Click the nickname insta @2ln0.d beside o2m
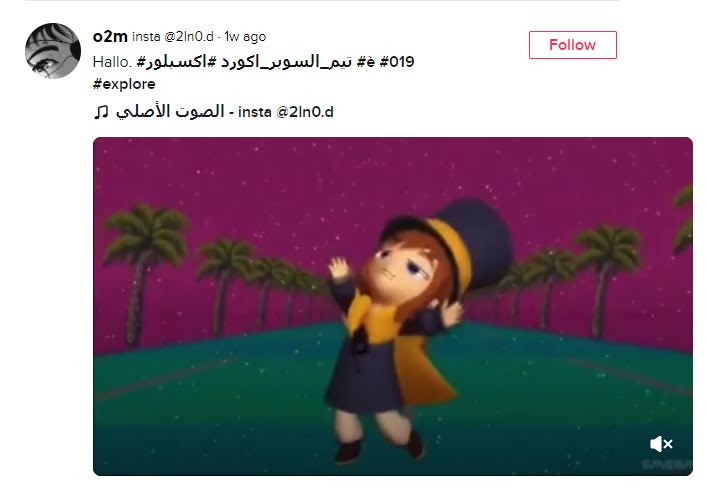The image size is (707, 493). click(x=173, y=37)
